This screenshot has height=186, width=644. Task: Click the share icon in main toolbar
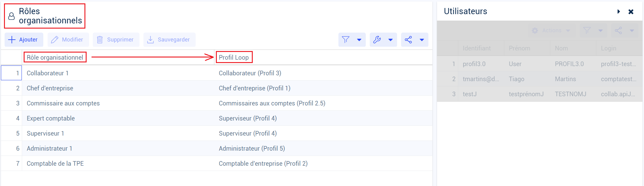click(x=408, y=40)
